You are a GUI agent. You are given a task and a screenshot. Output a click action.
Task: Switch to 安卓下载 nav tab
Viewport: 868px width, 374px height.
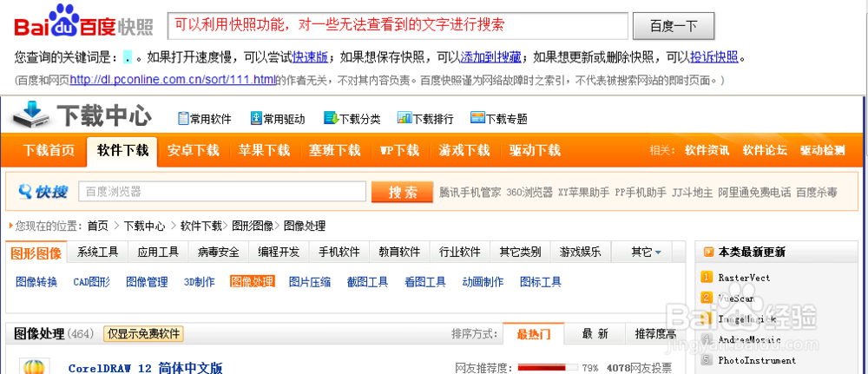[194, 150]
